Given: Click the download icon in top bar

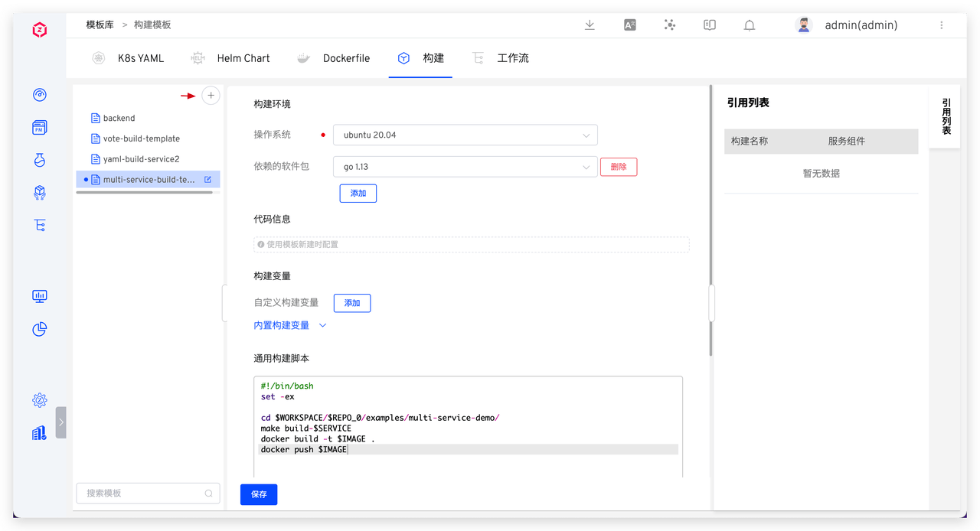Looking at the screenshot, I should [x=590, y=25].
